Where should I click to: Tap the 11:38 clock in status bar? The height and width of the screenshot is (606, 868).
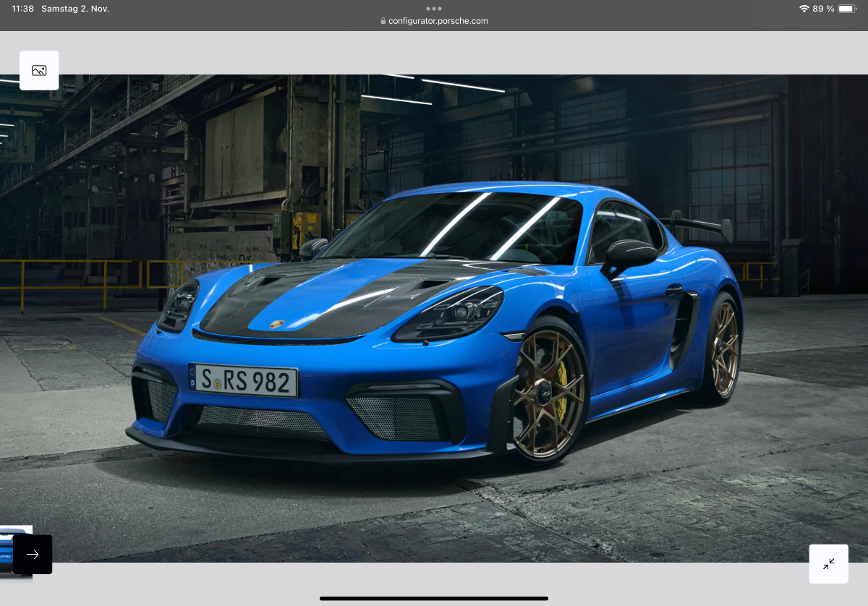pyautogui.click(x=22, y=9)
